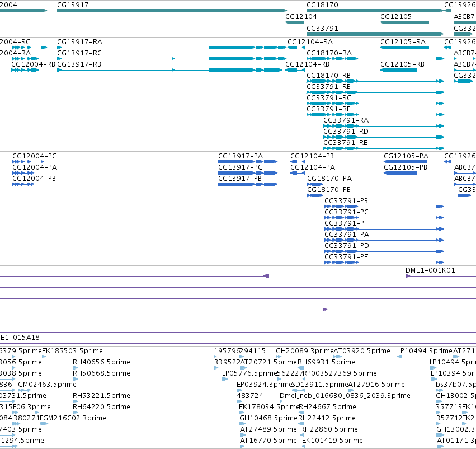
Task: Select protein label CG33791-PF
Action: tap(346, 223)
